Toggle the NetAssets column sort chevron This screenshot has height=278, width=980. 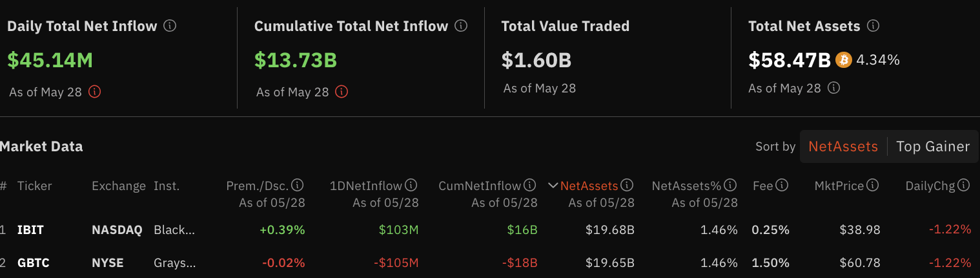click(553, 186)
